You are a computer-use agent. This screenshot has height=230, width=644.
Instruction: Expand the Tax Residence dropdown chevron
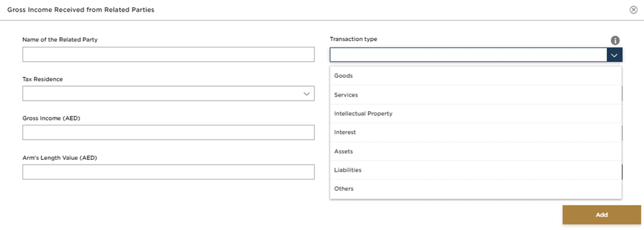307,93
